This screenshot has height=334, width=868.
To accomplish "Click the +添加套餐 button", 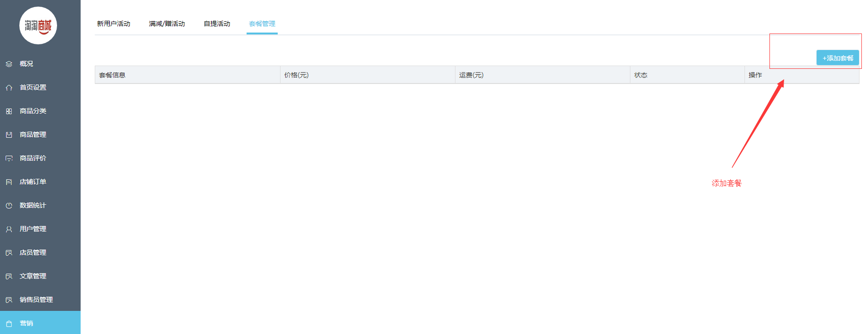I will click(x=838, y=58).
